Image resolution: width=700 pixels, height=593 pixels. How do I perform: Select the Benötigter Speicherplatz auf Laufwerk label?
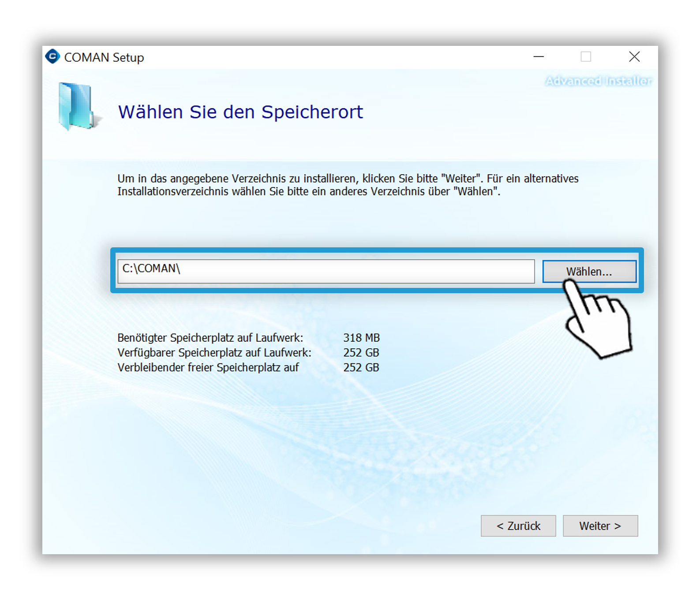pyautogui.click(x=210, y=338)
